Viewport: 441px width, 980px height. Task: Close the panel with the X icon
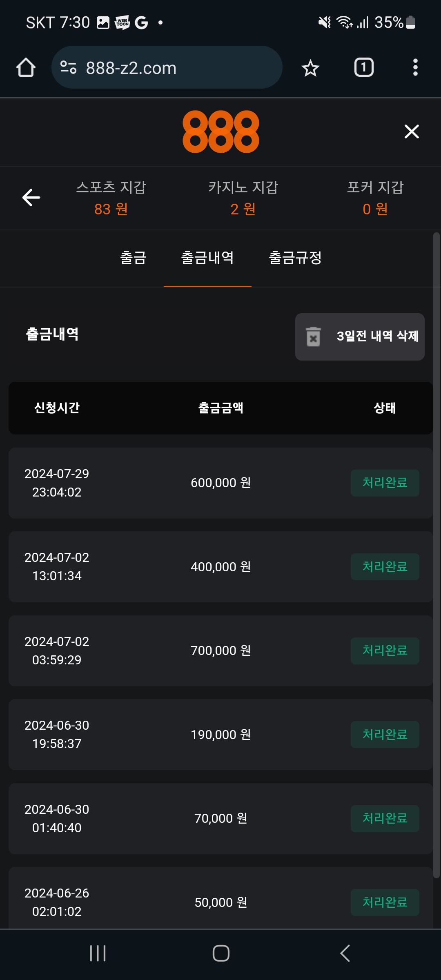coord(412,131)
